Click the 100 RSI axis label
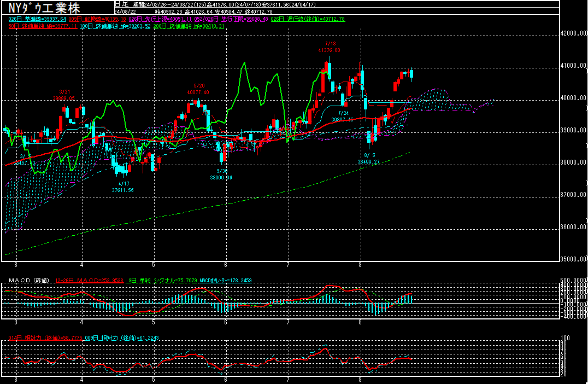The height and width of the screenshot is (384, 588). (x=565, y=338)
